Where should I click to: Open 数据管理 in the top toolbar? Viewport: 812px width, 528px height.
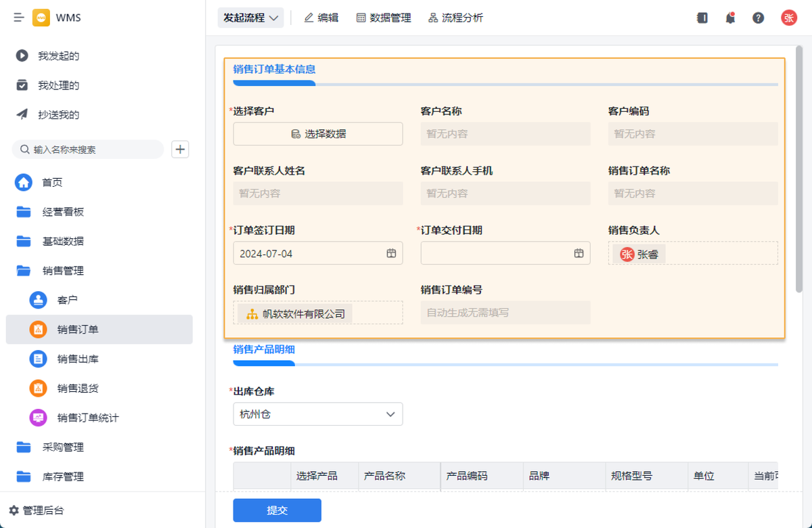pyautogui.click(x=384, y=18)
